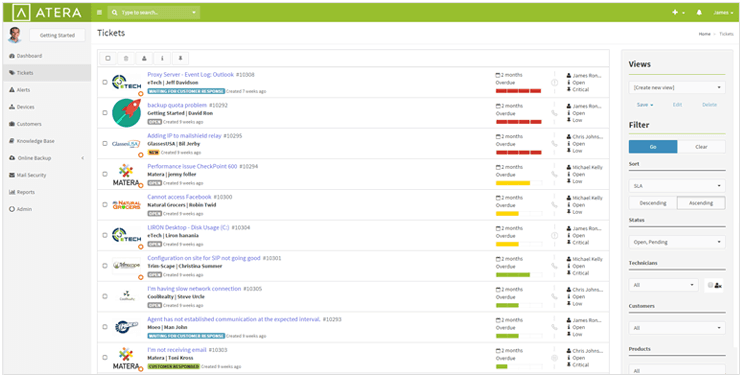The width and height of the screenshot is (742, 377).
Task: Click the Trim-Scape logo on ticket #10301
Action: [x=126, y=266]
